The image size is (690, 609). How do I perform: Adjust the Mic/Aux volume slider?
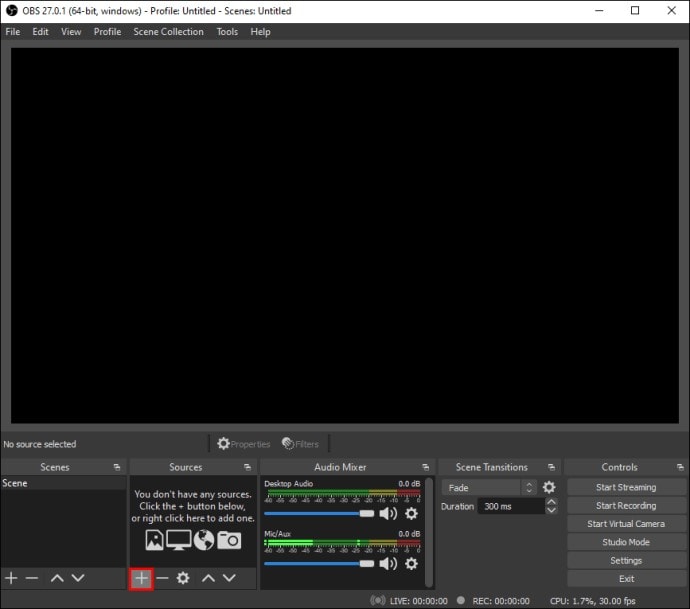click(x=319, y=564)
